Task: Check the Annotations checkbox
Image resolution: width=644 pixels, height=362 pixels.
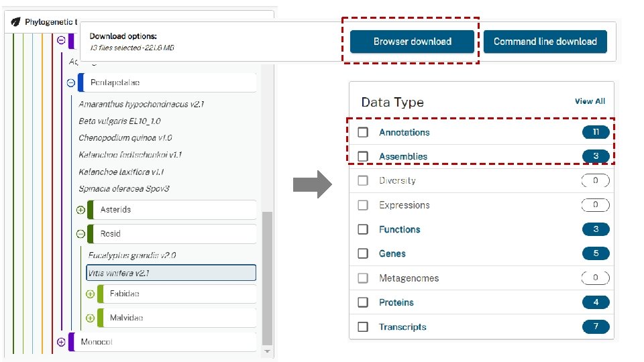Action: [363, 132]
